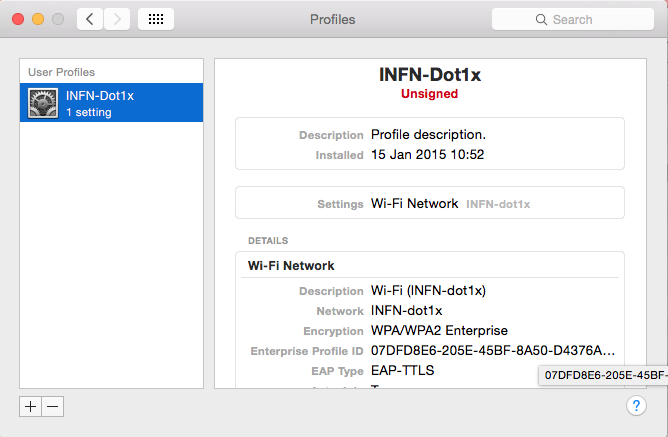Click the INFN-Dot1x title heading in the details pane
This screenshot has width=668, height=437.
(430, 75)
